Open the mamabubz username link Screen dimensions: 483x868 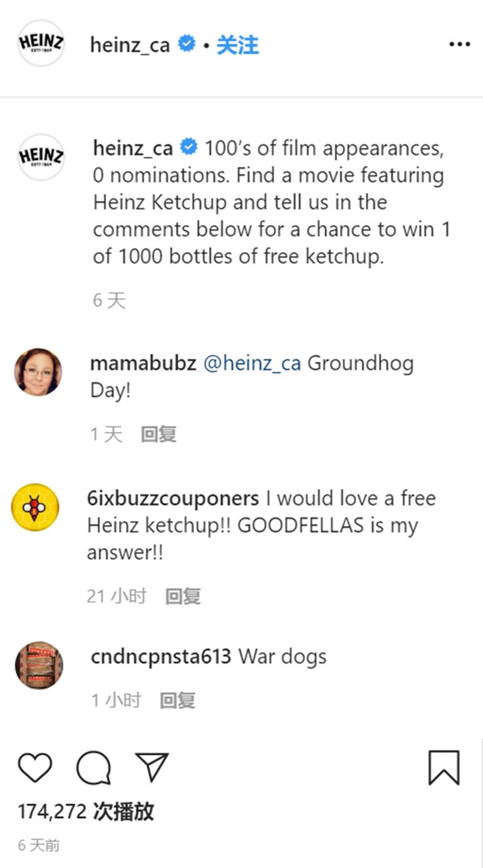[143, 363]
